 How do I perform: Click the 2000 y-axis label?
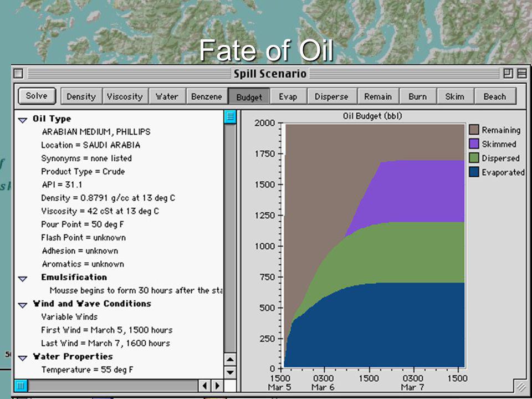pos(265,123)
